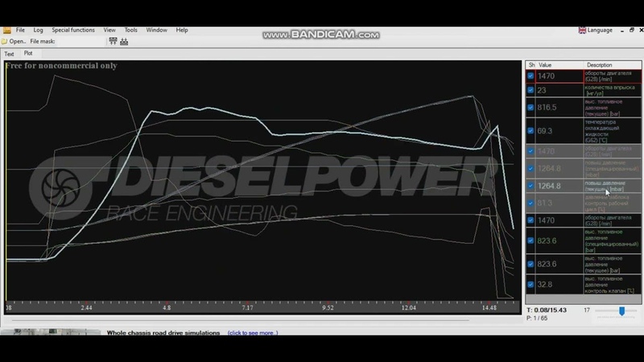Toggle the checkbox for value 816.5

click(530, 107)
